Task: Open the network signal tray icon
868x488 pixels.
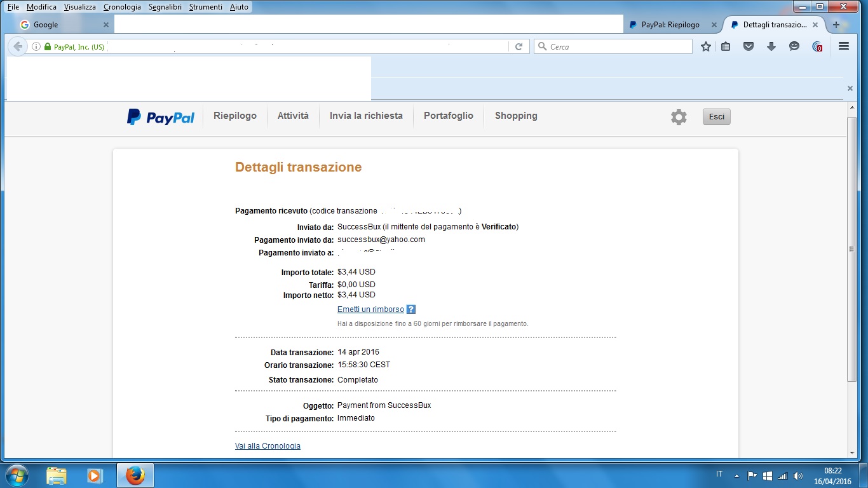Action: (783, 475)
